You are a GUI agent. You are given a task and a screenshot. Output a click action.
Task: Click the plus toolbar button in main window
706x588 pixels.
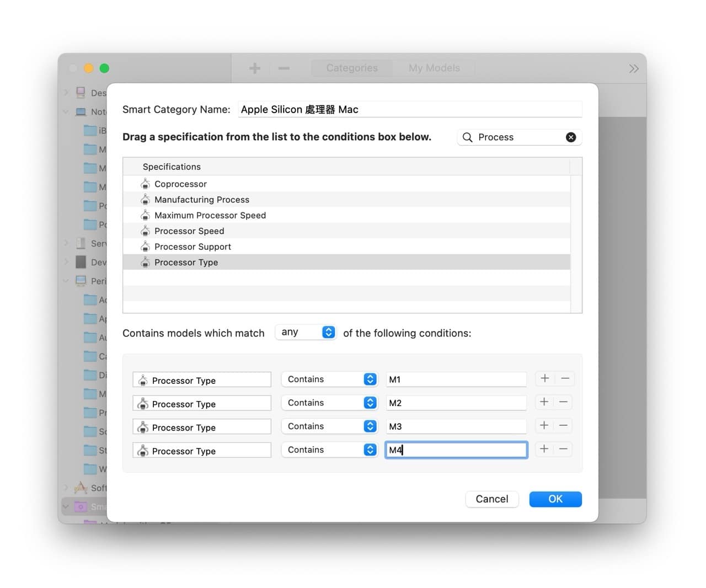(255, 68)
